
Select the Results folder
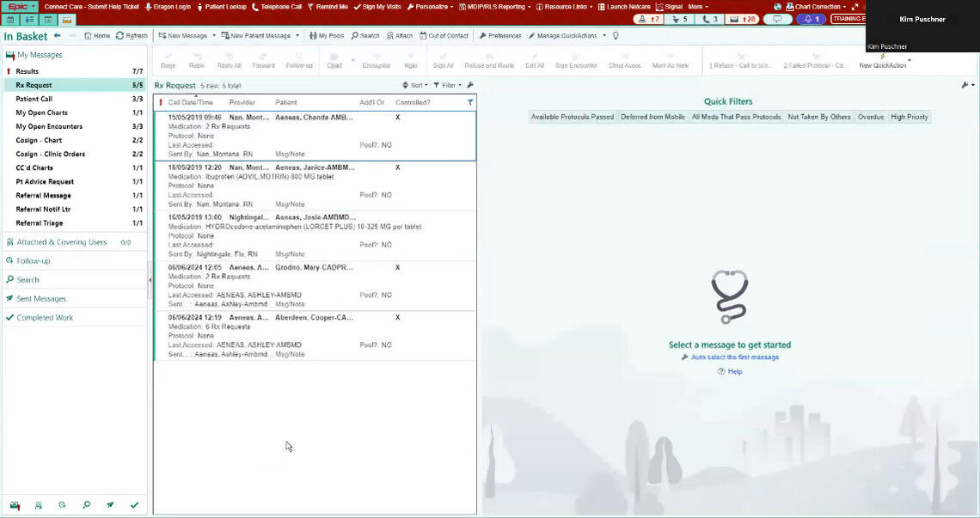[75, 71]
